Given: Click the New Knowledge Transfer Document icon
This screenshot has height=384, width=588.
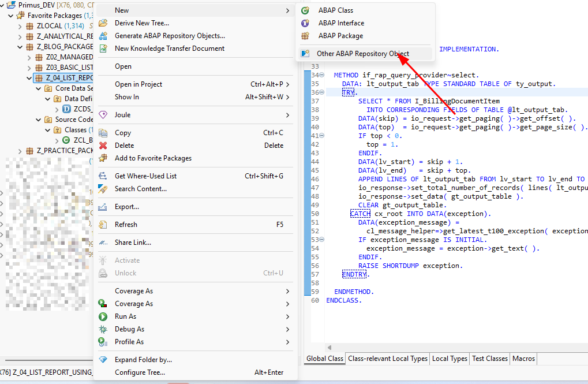Looking at the screenshot, I should (103, 49).
